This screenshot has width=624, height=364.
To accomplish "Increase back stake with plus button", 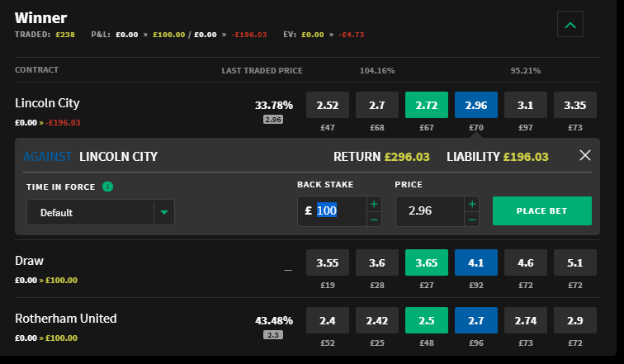I will [374, 204].
